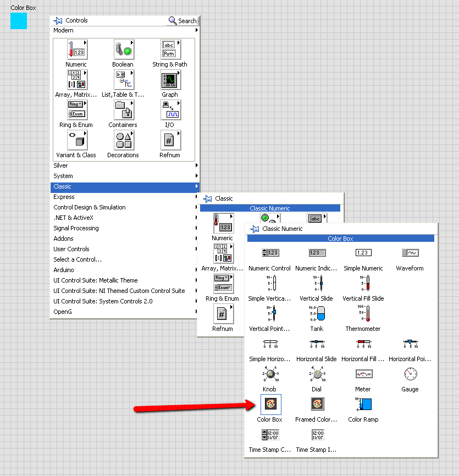Image resolution: width=459 pixels, height=476 pixels.
Task: Select the Horizontal Slide control
Action: pyautogui.click(x=317, y=344)
